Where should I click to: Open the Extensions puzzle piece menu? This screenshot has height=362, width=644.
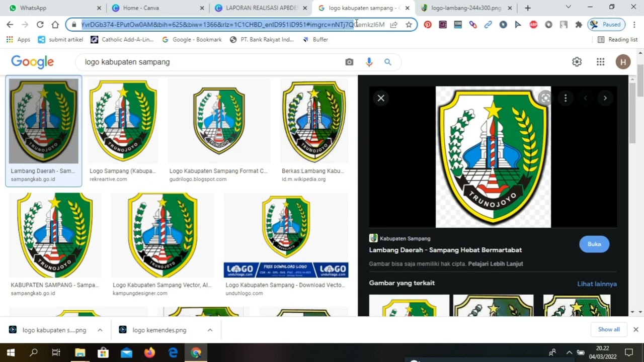[x=579, y=24]
